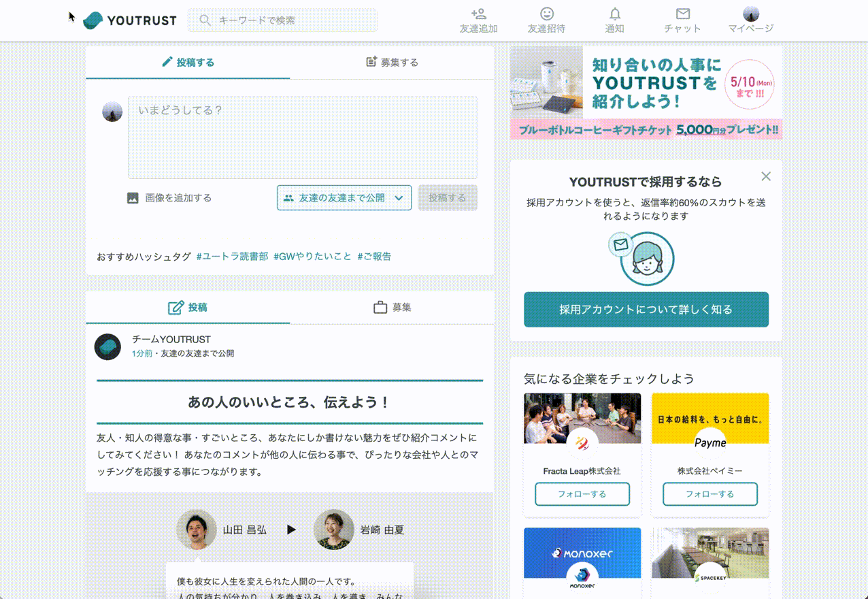Click the YOUTRUST logo in header
The width and height of the screenshot is (868, 599).
tap(129, 20)
